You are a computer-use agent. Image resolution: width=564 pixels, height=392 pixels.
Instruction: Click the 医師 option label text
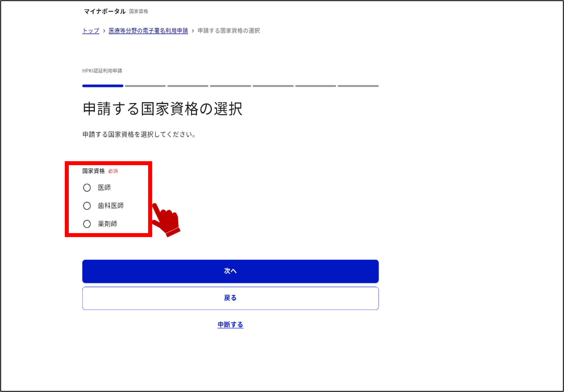click(104, 188)
